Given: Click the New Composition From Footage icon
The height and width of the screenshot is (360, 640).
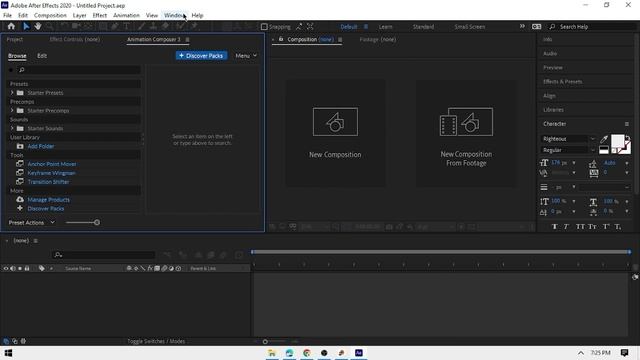Looking at the screenshot, I should tap(466, 122).
